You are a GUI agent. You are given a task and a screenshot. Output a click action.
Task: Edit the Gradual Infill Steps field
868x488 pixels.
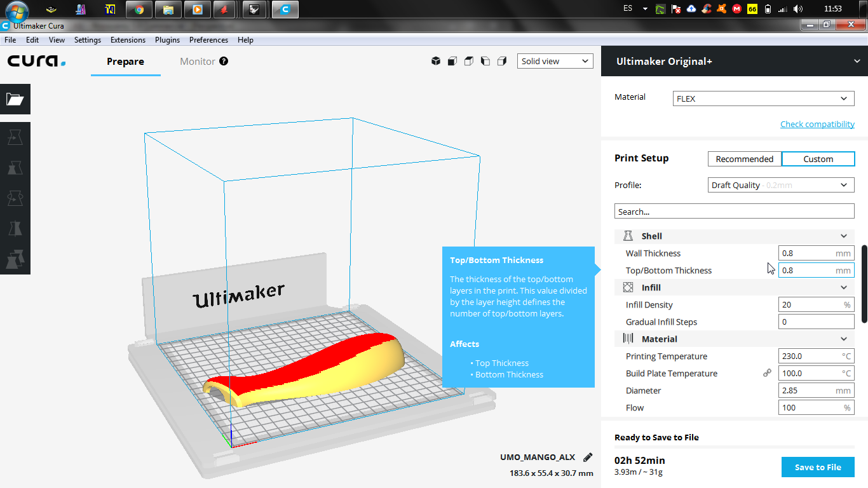[816, 322]
